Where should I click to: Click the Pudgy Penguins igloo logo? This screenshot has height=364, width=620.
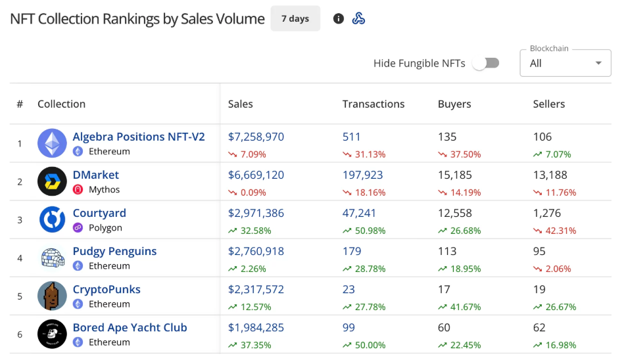[52, 258]
